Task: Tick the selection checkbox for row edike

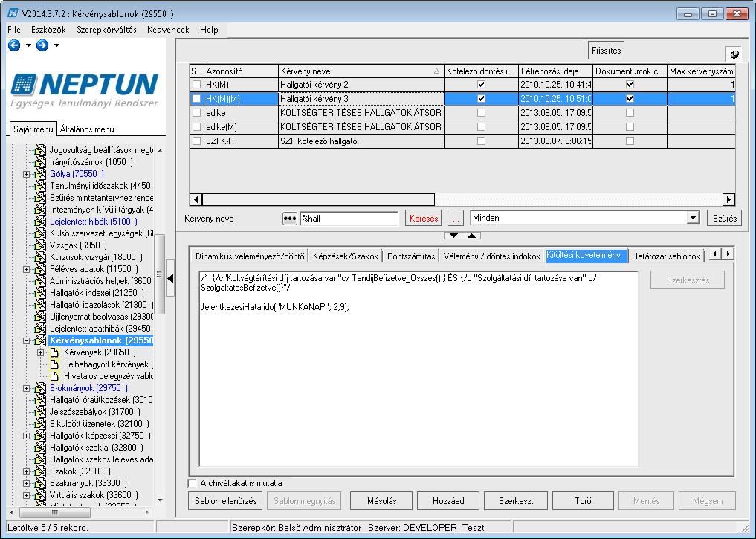Action: coord(197,113)
